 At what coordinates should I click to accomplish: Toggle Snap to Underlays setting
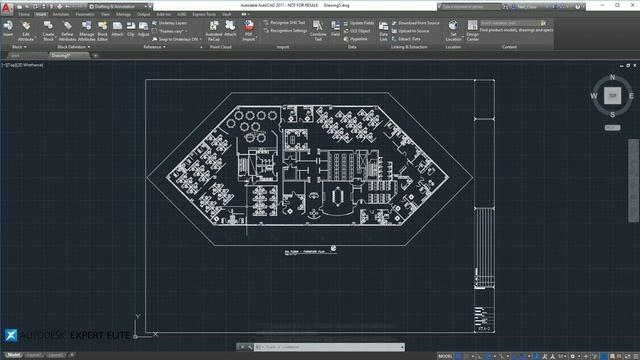click(x=176, y=40)
